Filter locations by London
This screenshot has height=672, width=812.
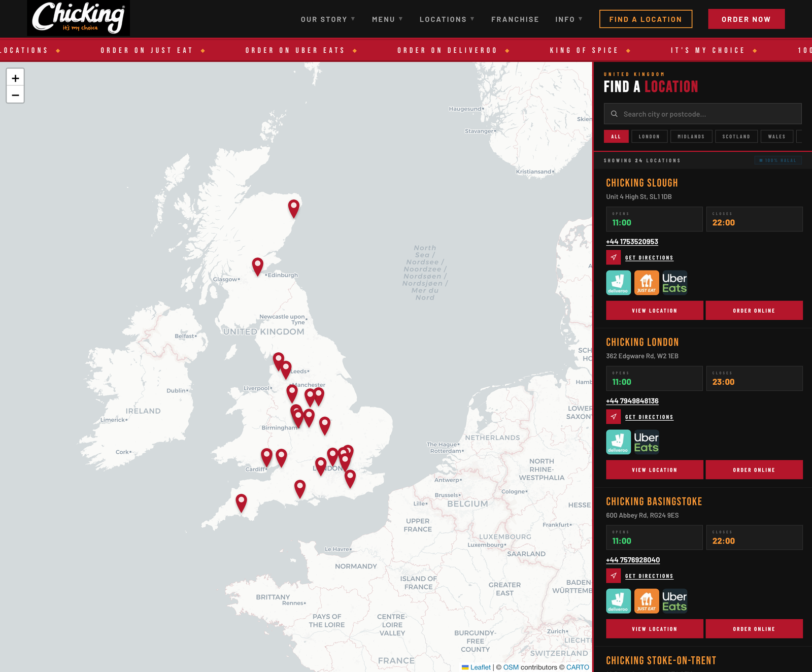click(x=649, y=137)
